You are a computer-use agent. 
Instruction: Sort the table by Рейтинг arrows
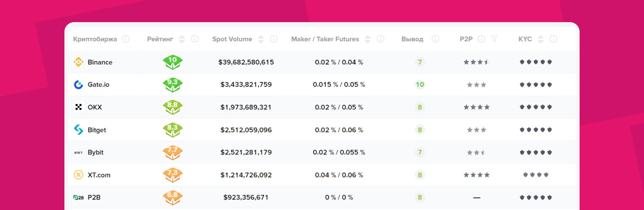coord(182,39)
